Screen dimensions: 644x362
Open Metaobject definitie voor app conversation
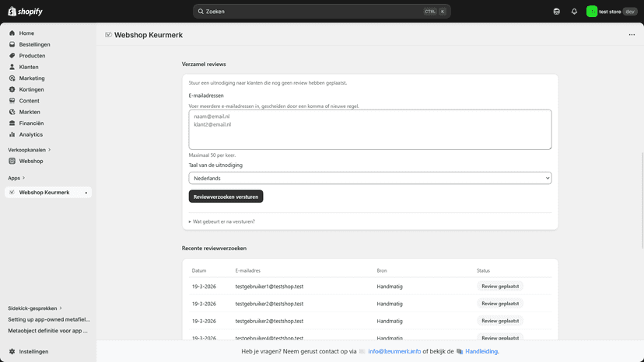[47, 330]
